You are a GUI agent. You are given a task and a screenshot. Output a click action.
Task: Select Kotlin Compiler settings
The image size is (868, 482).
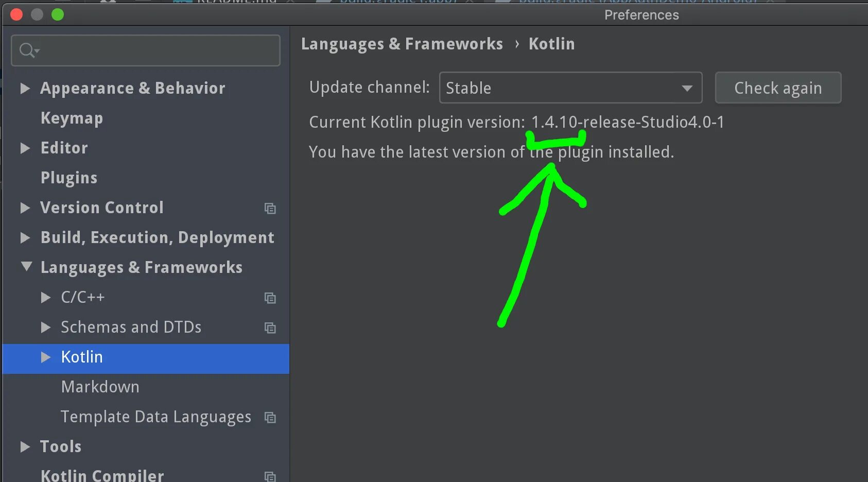pos(102,475)
